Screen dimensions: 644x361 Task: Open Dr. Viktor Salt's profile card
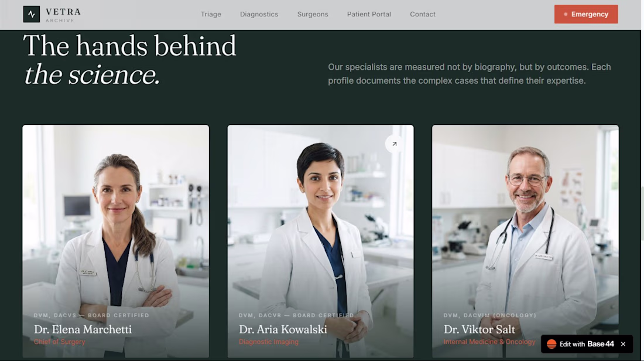(x=525, y=241)
